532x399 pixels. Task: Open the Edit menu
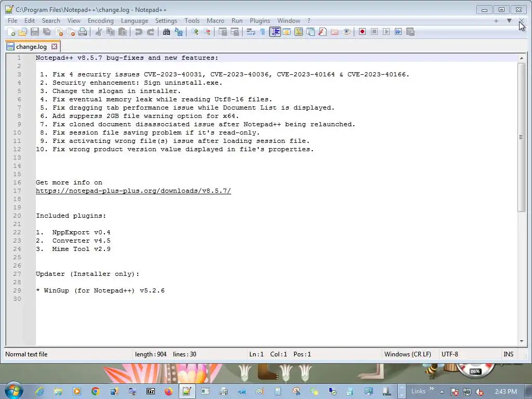pyautogui.click(x=30, y=21)
